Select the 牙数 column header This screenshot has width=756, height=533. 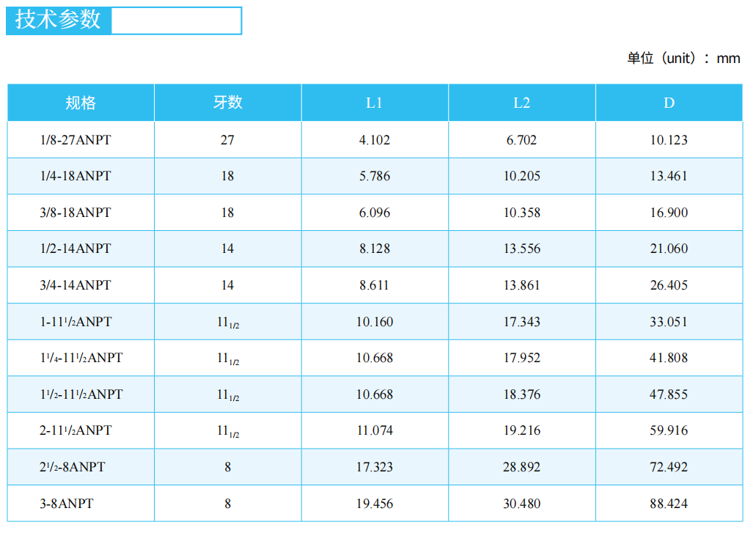pos(228,103)
